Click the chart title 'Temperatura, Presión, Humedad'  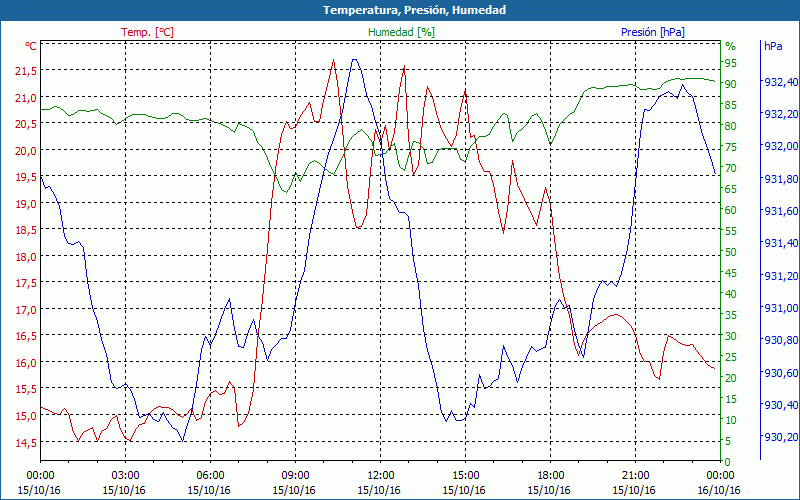(x=414, y=10)
